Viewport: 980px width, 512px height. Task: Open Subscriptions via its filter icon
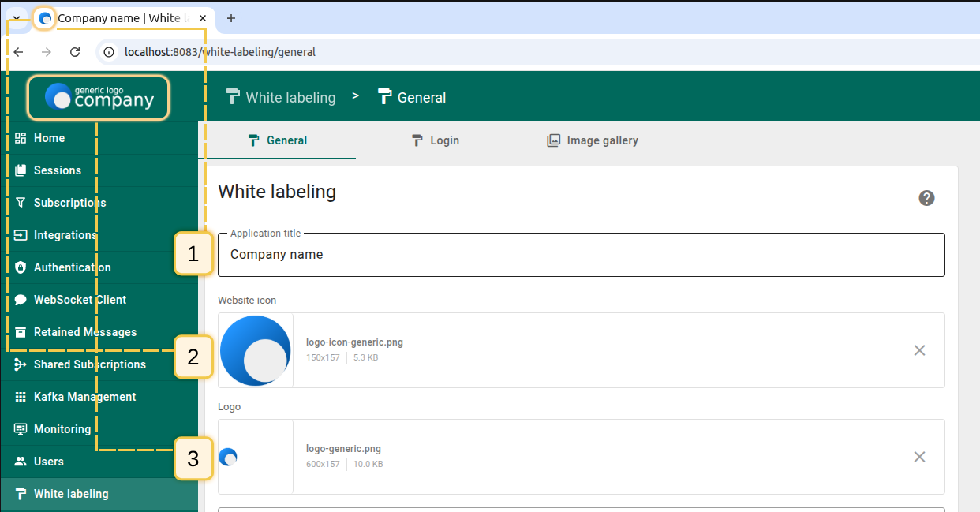click(x=21, y=203)
